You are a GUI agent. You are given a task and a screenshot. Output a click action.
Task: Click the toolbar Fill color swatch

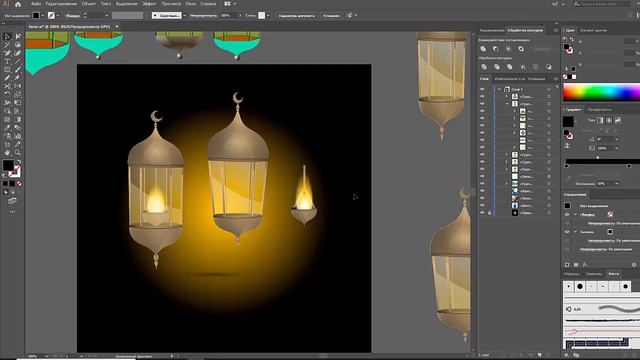point(8,165)
